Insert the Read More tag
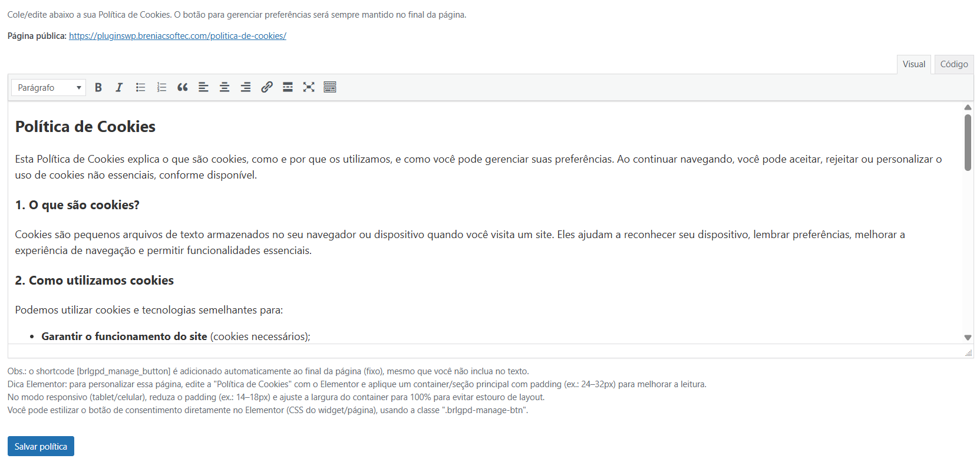 tap(288, 87)
